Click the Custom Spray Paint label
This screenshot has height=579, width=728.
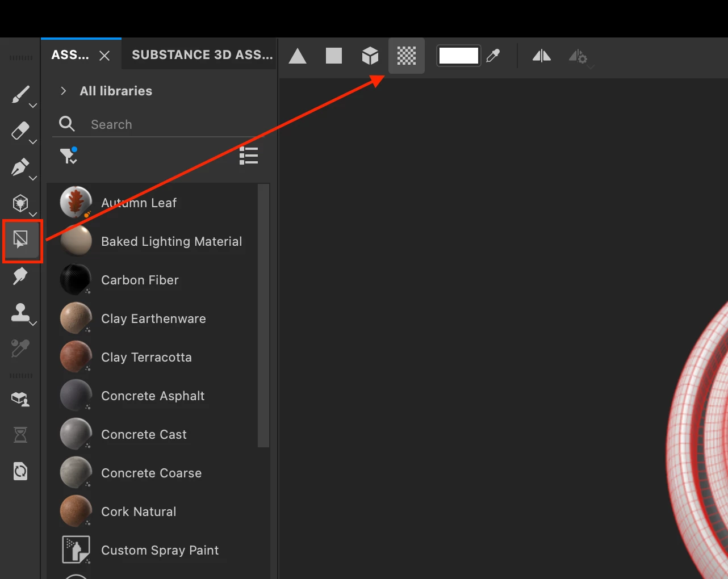[160, 550]
